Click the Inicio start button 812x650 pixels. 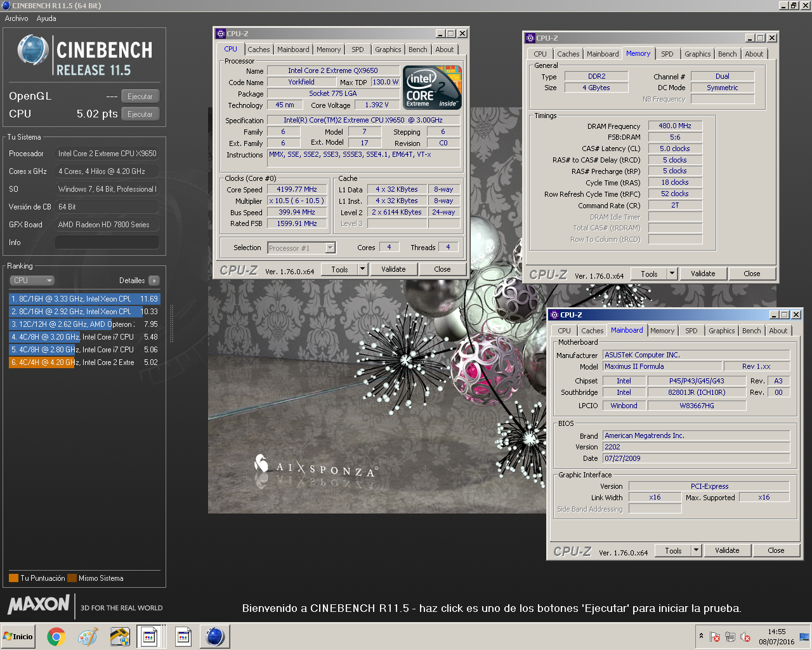click(18, 637)
